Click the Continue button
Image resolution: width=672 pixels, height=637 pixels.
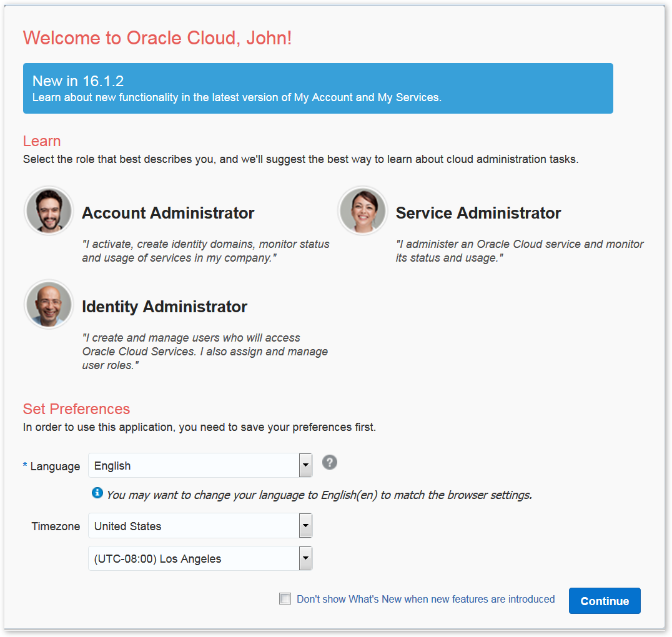pos(604,600)
